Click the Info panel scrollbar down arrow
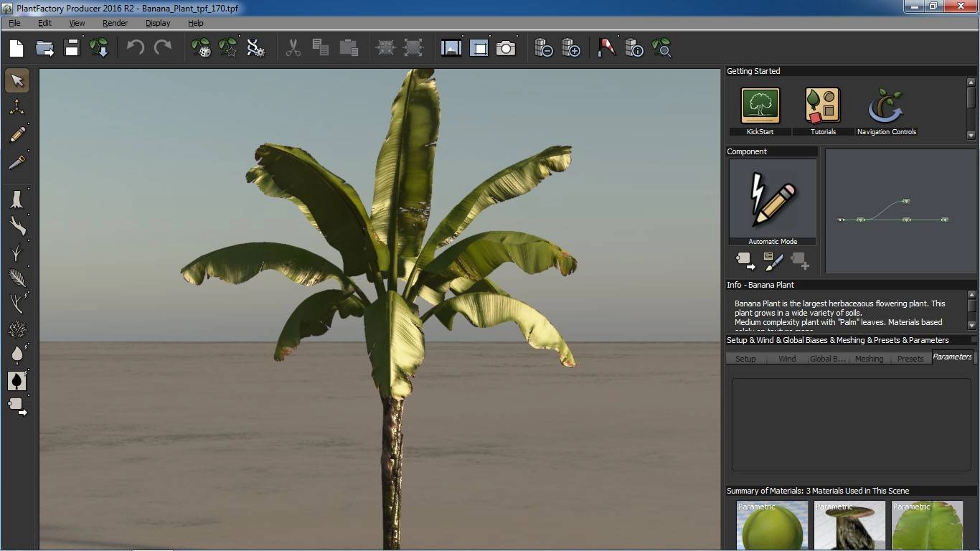 point(971,327)
